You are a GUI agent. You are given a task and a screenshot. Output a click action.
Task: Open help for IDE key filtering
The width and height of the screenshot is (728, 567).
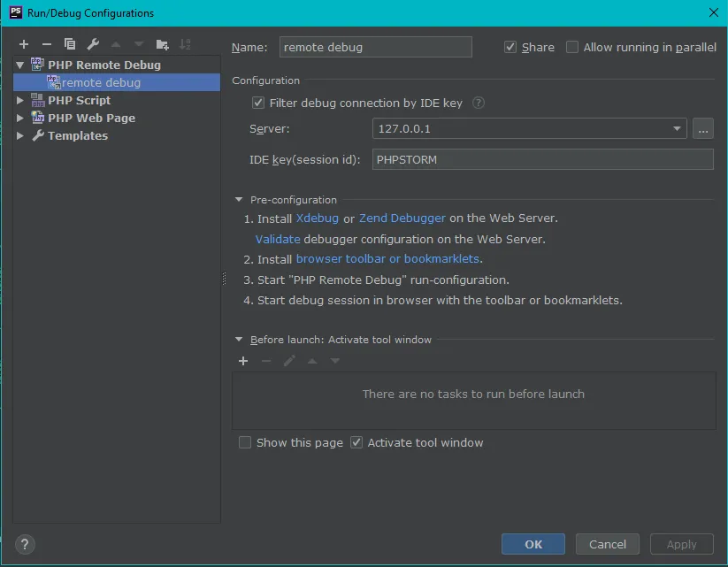pos(479,103)
